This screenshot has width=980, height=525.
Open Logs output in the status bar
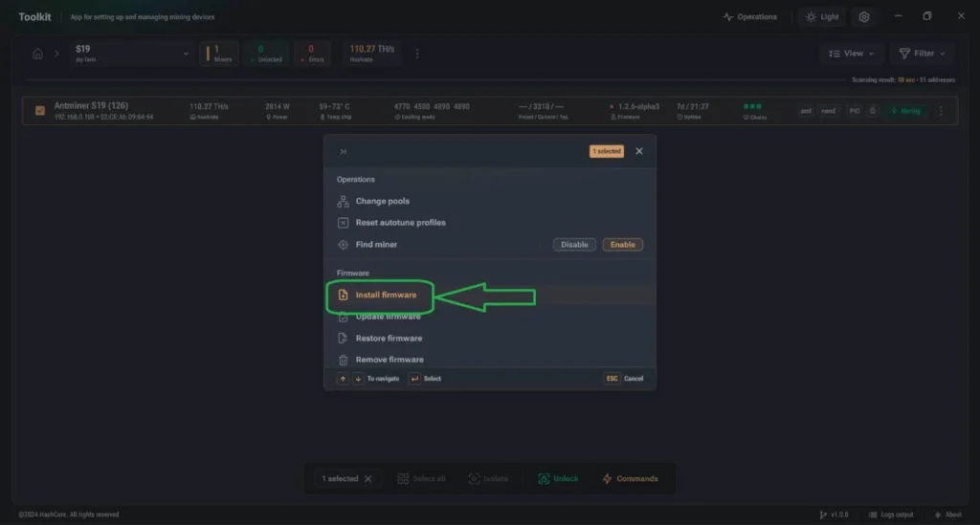click(x=891, y=514)
